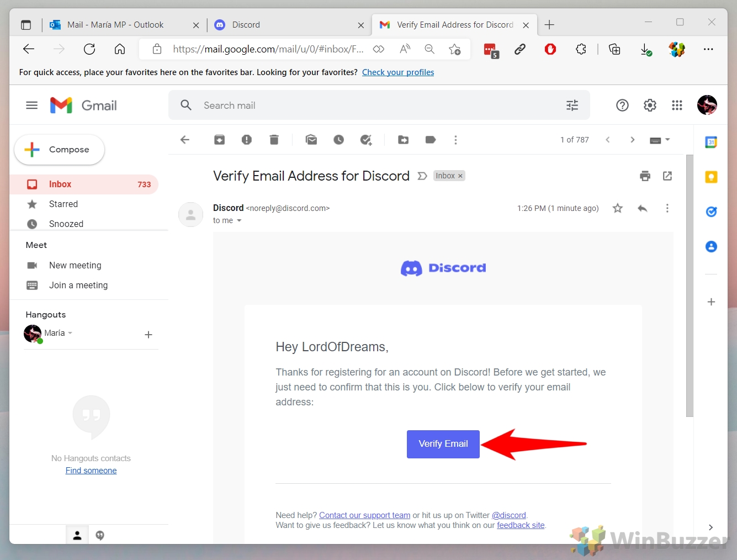
Task: Mark email as unread
Action: [x=311, y=140]
